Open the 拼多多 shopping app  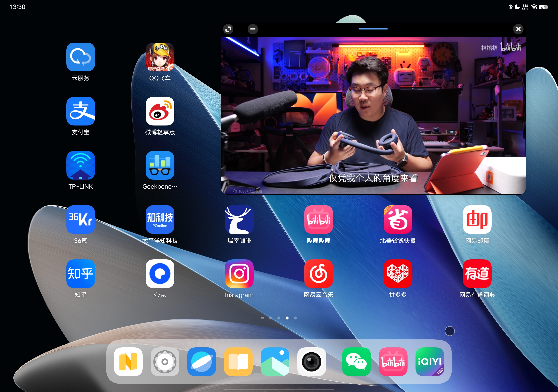click(398, 273)
